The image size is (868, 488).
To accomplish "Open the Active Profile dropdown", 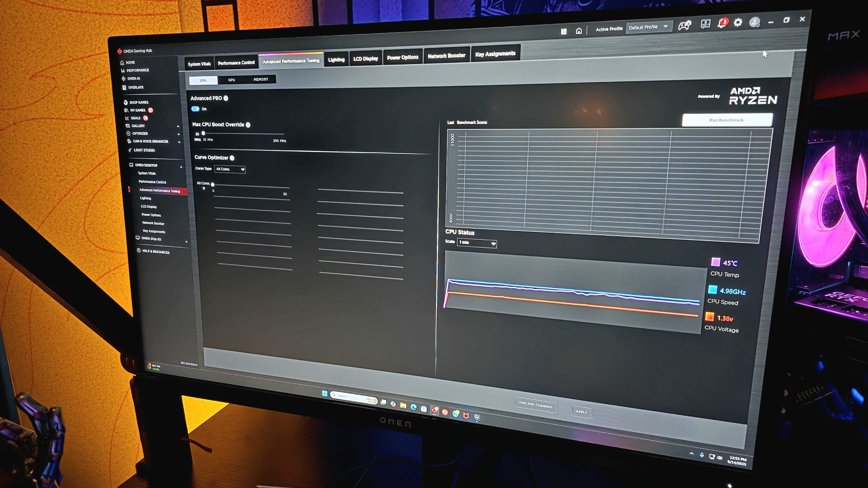I will [x=649, y=27].
